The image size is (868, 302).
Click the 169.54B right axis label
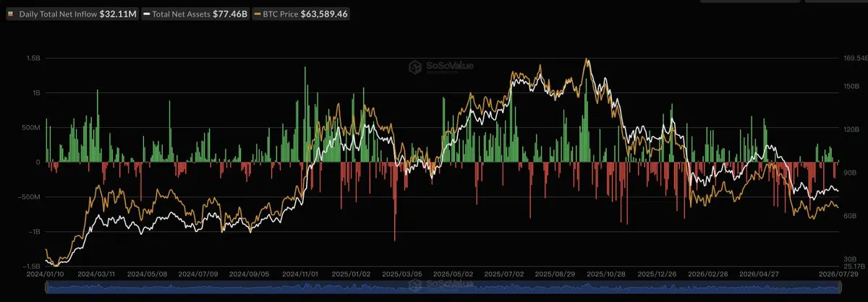click(855, 59)
